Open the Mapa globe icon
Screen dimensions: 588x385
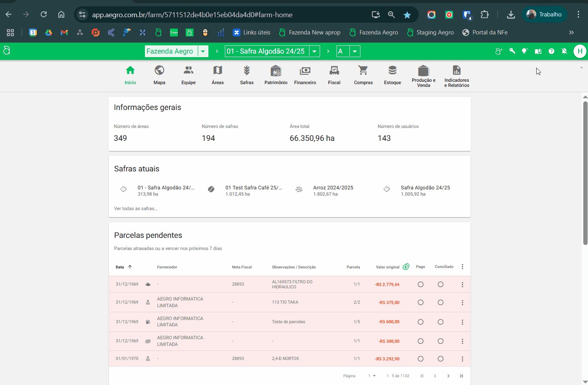tap(159, 70)
